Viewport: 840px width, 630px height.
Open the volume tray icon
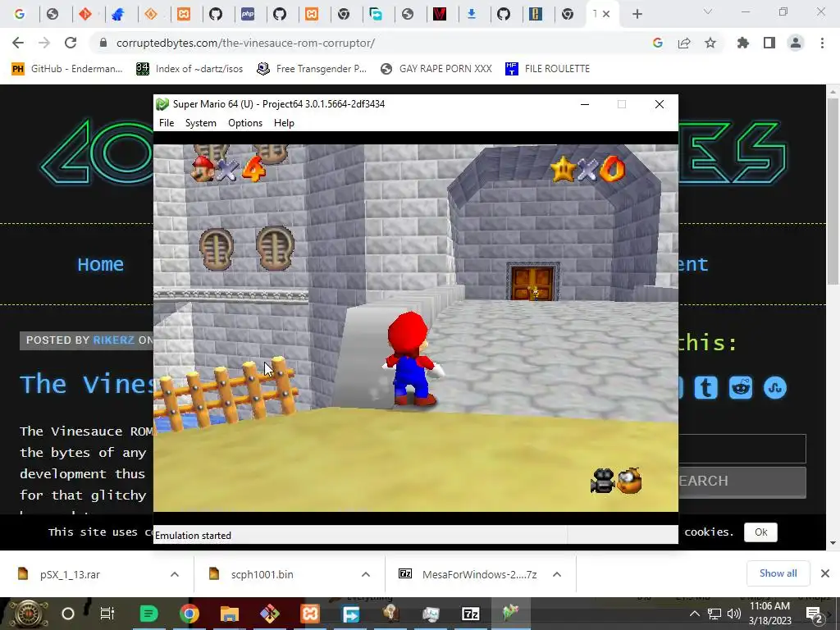[x=734, y=614]
